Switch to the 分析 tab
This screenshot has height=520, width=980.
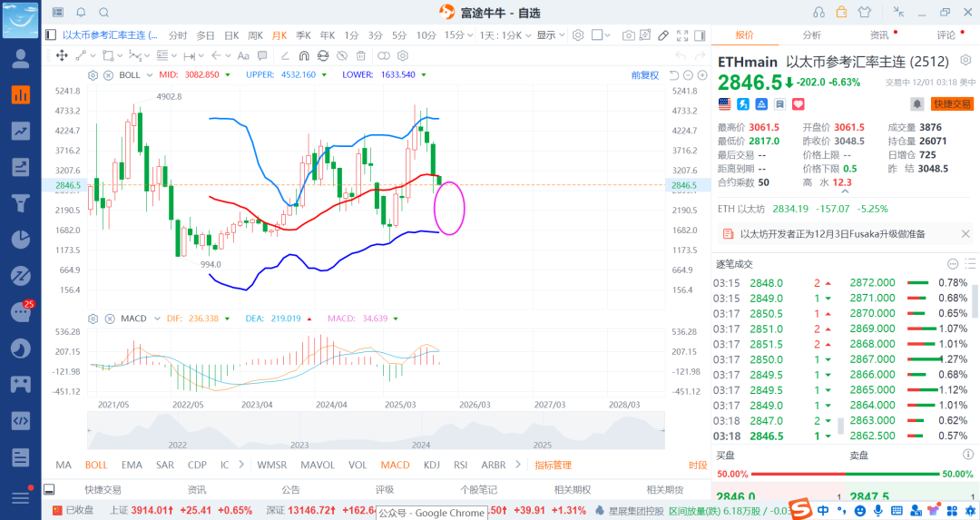(x=811, y=35)
